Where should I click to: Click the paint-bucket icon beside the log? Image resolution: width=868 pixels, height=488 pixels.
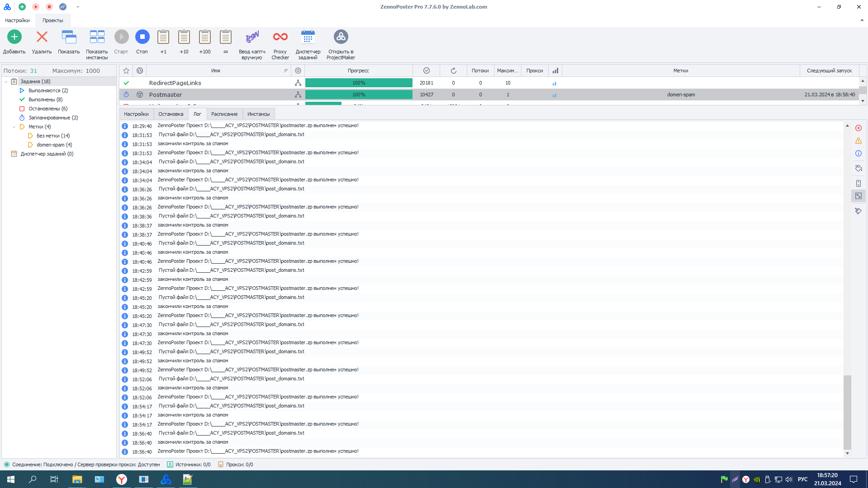[859, 168]
